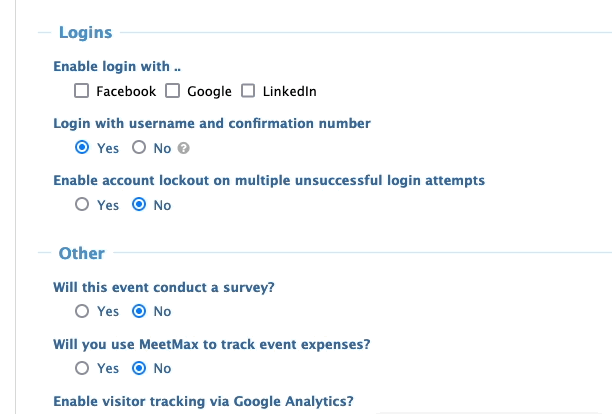This screenshot has width=612, height=414.
Task: Tick the Google login checkbox
Action: click(173, 92)
